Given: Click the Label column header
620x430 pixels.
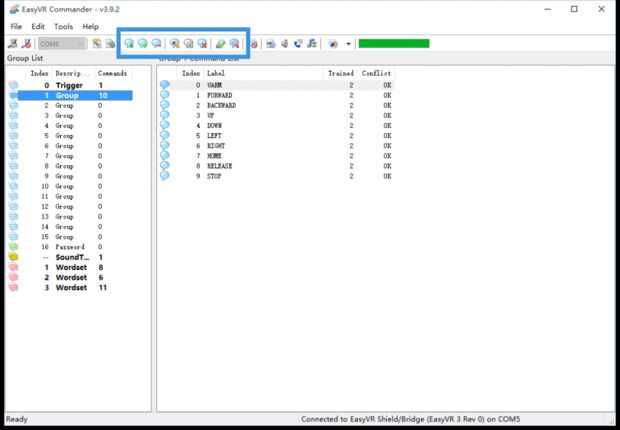Looking at the screenshot, I should tap(216, 73).
